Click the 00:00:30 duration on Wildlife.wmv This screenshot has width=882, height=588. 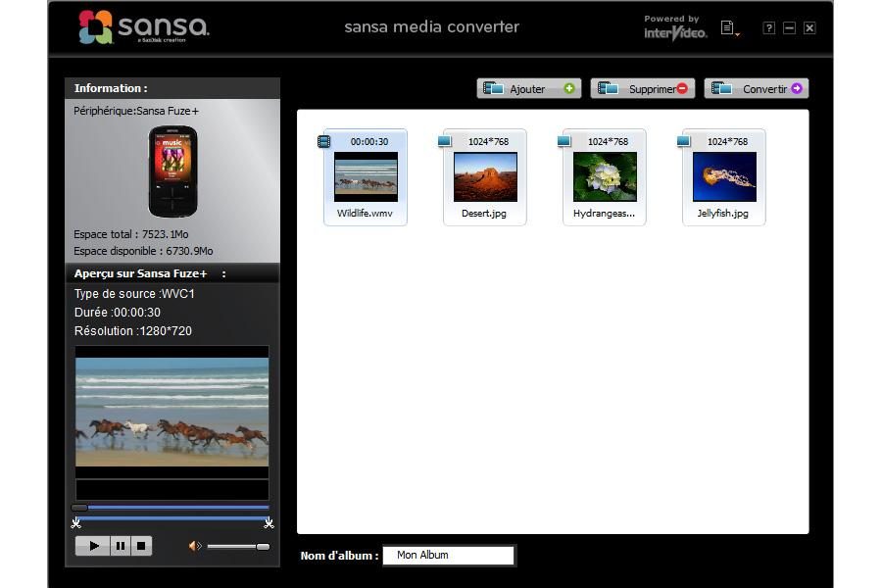tap(369, 142)
